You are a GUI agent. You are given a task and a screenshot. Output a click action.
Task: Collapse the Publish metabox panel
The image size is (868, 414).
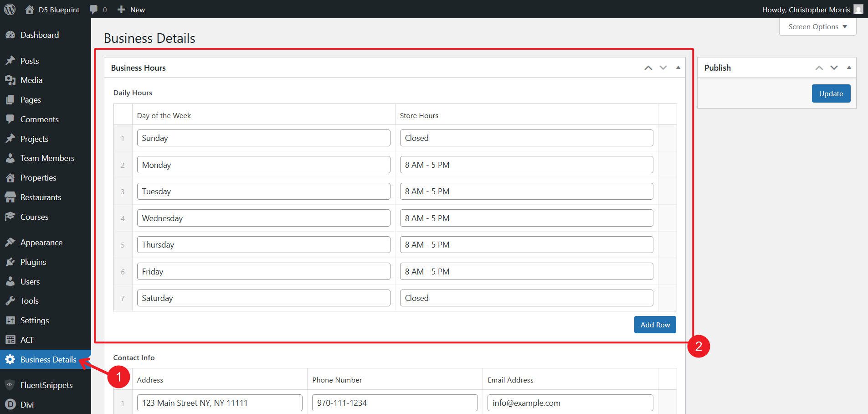point(849,67)
